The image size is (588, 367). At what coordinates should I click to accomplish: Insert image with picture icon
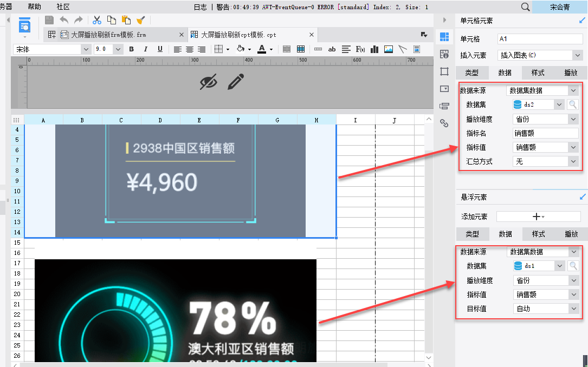pos(389,49)
